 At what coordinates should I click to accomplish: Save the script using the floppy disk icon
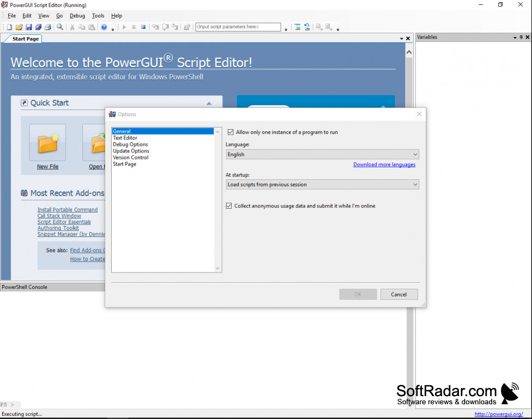click(x=29, y=27)
